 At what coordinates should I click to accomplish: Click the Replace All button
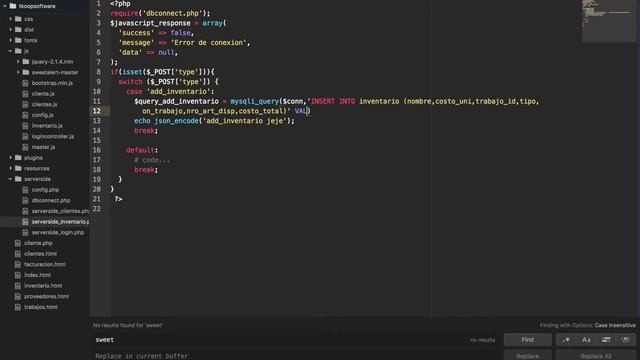click(x=596, y=356)
